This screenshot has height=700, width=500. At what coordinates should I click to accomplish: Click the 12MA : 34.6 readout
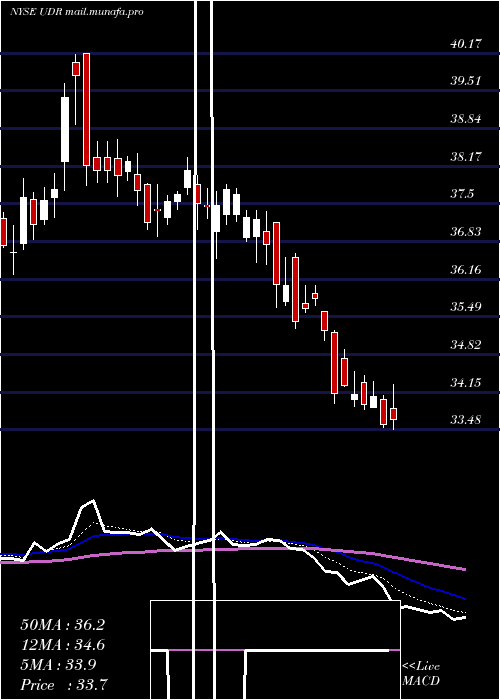point(63,645)
